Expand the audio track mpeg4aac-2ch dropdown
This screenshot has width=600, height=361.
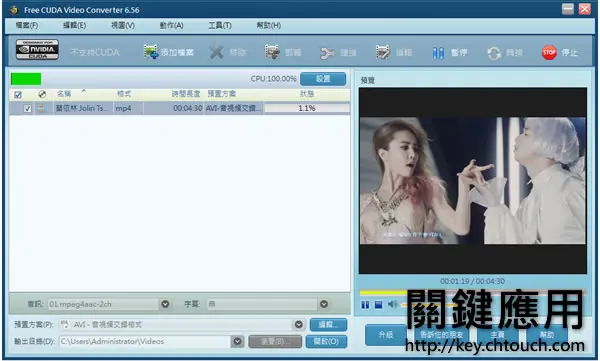[165, 304]
